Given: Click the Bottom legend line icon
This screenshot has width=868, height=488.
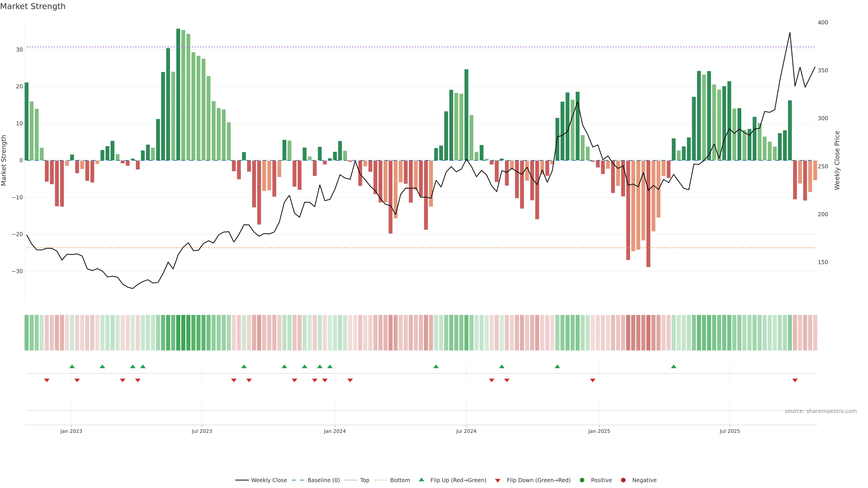Looking at the screenshot, I should [x=380, y=480].
